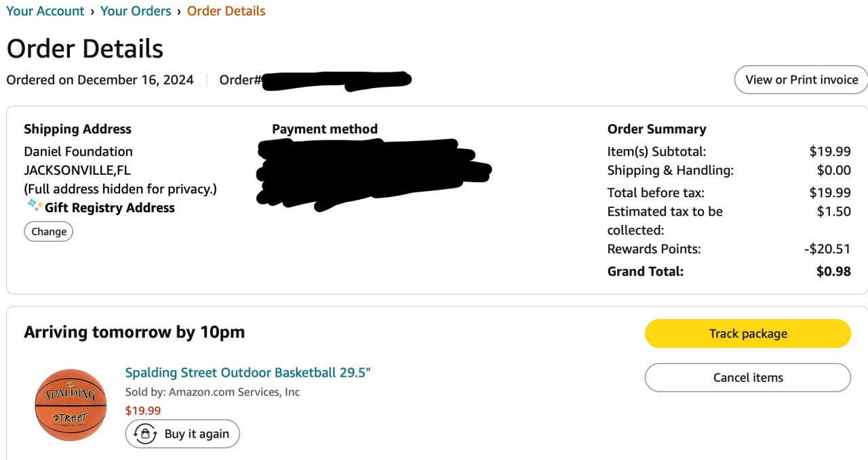Click the gift registry sparkle icon
This screenshot has height=460, width=868.
[34, 205]
